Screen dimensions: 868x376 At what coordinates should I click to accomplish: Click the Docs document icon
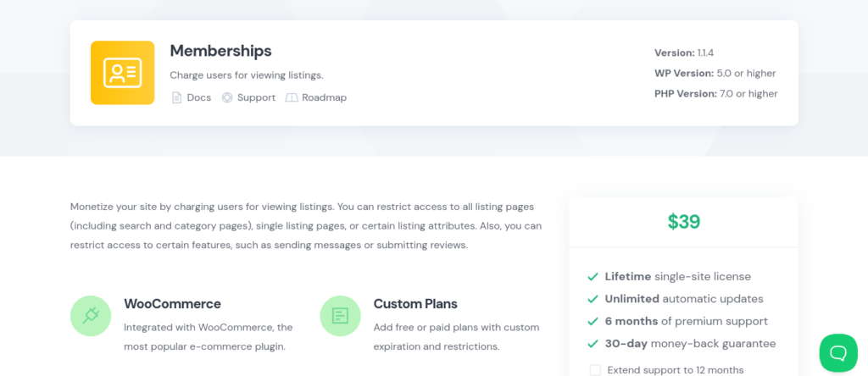[x=176, y=98]
